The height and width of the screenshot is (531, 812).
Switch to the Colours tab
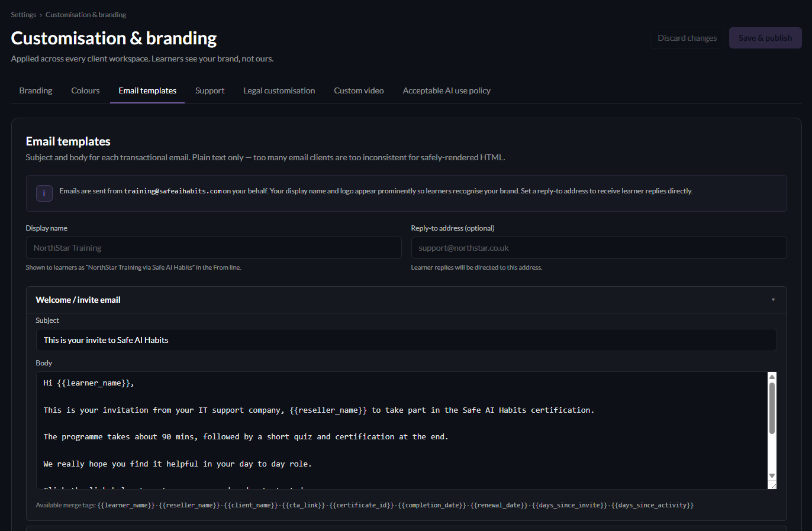click(x=85, y=90)
